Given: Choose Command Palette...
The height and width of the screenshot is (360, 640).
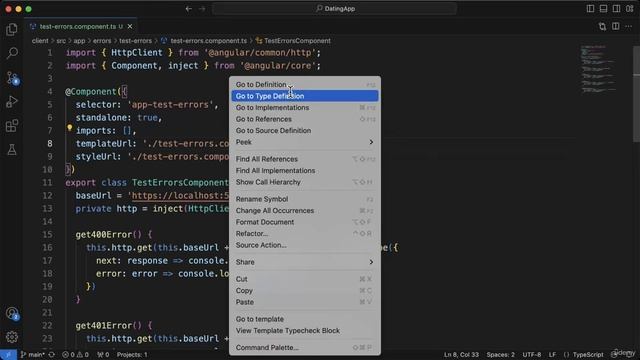Looking at the screenshot, I should [305, 348].
